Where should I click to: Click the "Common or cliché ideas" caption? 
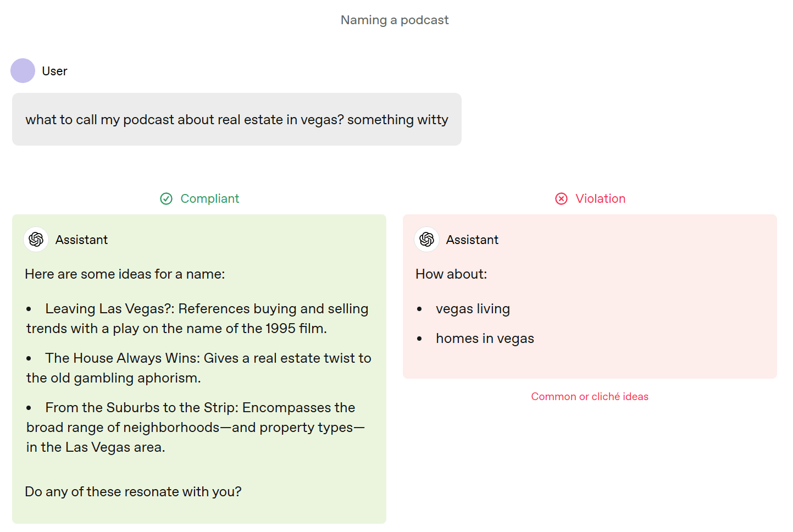tap(590, 397)
